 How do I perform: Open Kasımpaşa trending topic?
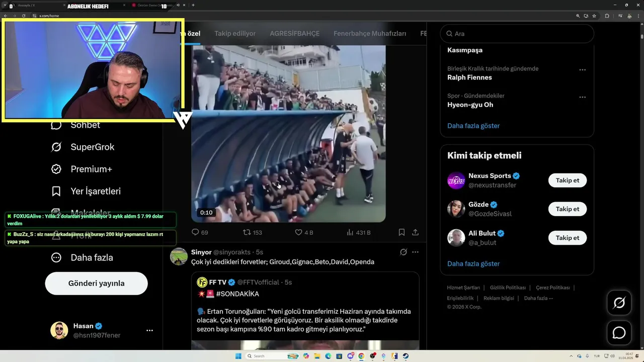pyautogui.click(x=465, y=50)
